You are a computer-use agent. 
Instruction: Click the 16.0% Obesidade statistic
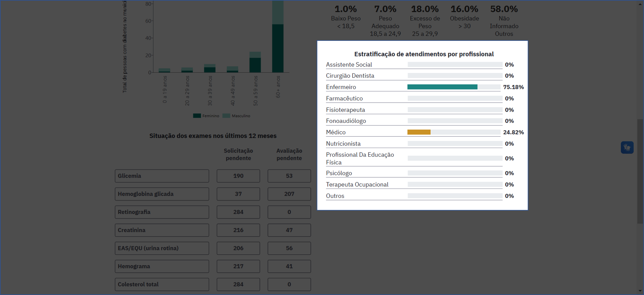[x=465, y=17]
